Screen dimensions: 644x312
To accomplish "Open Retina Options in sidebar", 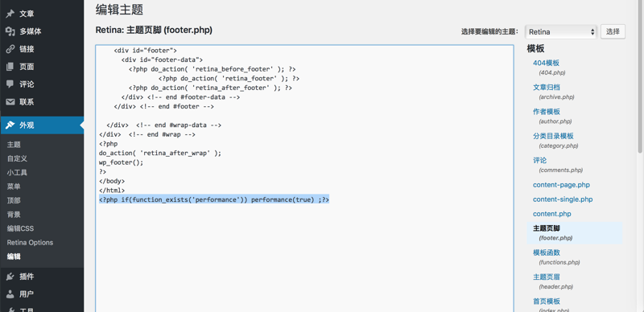I will [x=30, y=242].
